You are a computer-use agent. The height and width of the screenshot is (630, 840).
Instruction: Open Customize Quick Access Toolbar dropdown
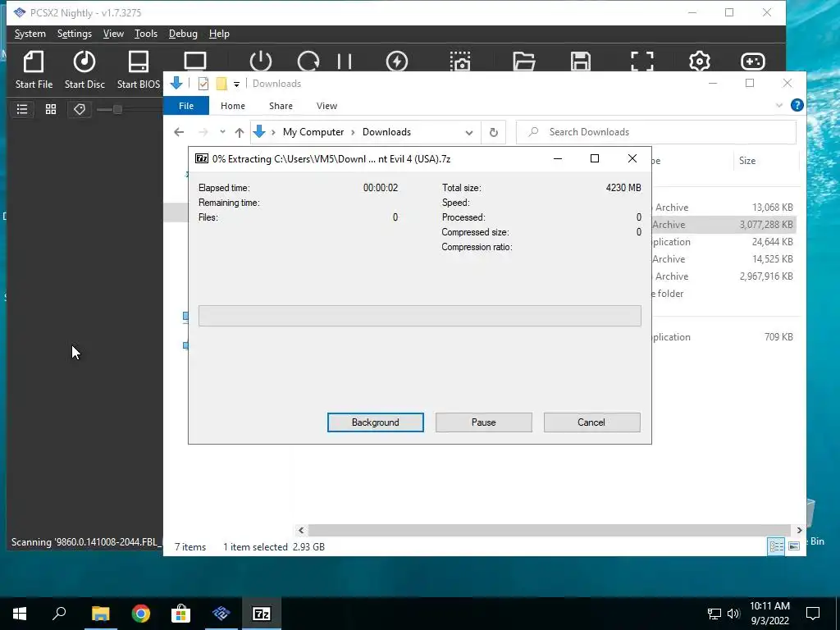[236, 84]
